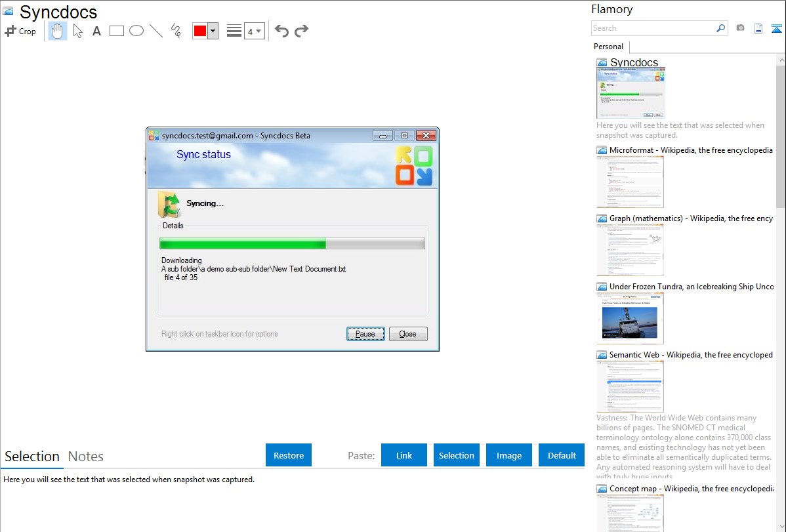Paste as Link button
Image resolution: width=786 pixels, height=532 pixels.
(404, 455)
